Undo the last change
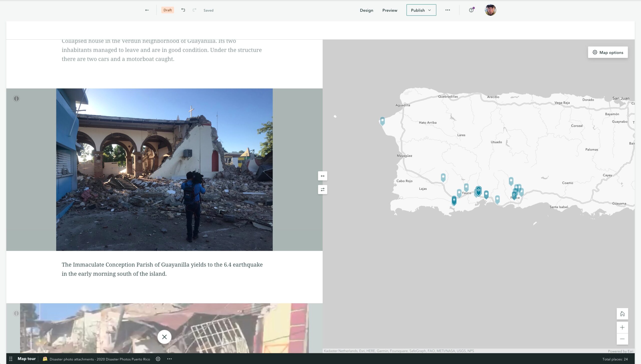Viewport: 641px width, 364px height. point(183,10)
